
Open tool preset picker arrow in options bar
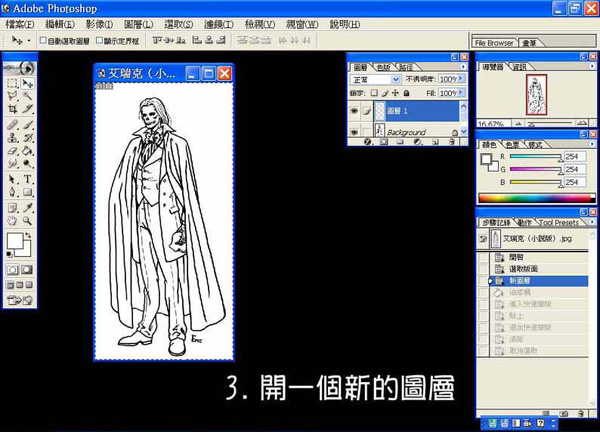tap(29, 40)
